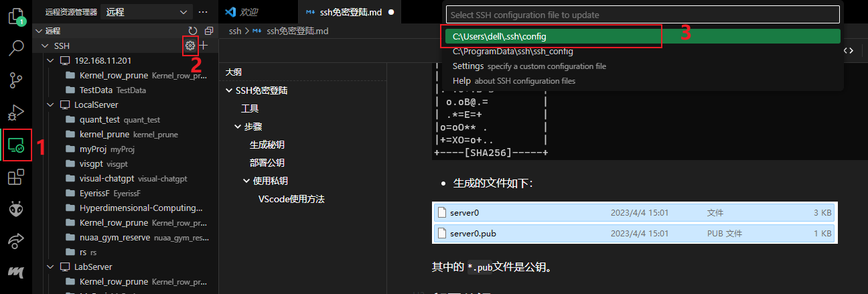Click the plus icon to add new SSH remote
Image resolution: width=868 pixels, height=294 pixels.
[x=204, y=46]
